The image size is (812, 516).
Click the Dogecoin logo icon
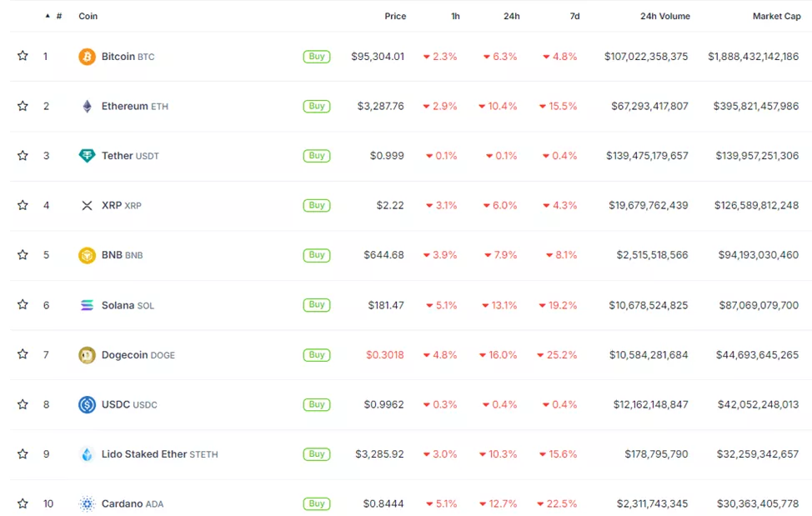point(87,355)
